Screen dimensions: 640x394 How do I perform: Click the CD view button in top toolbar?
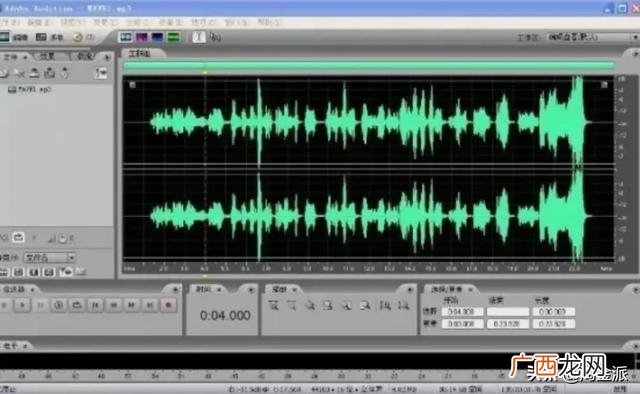84,37
